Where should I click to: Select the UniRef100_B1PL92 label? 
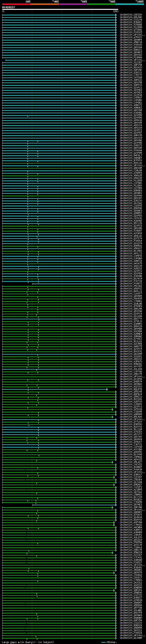coord(131,163)
